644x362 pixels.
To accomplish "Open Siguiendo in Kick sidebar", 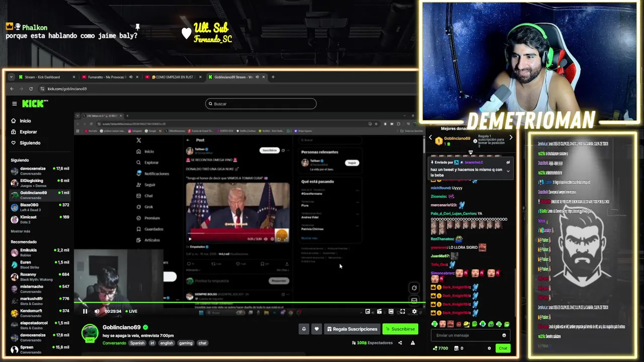I will (25, 143).
